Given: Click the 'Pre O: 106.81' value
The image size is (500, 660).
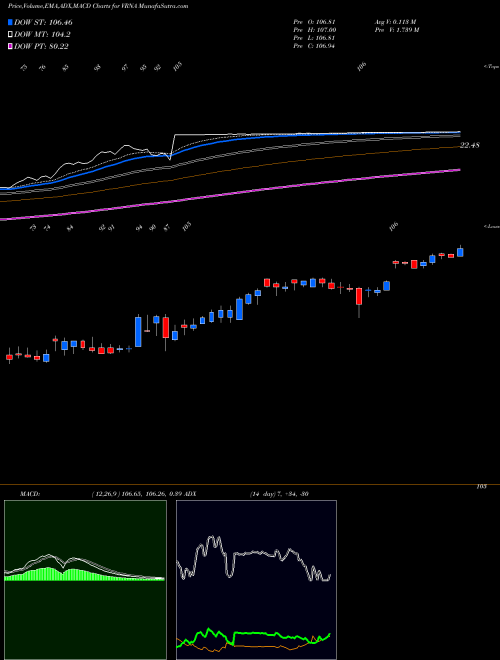Looking at the screenshot, I should [314, 22].
